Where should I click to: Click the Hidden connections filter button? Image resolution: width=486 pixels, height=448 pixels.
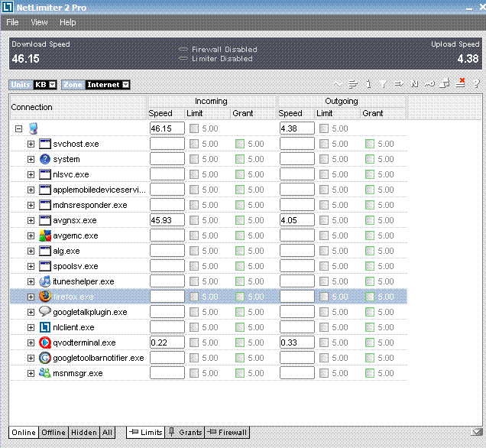(83, 433)
